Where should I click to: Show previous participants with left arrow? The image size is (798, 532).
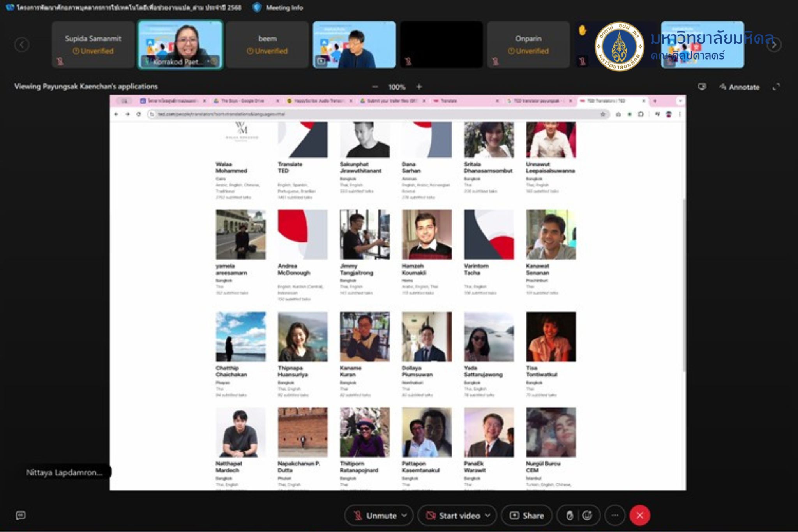click(22, 45)
